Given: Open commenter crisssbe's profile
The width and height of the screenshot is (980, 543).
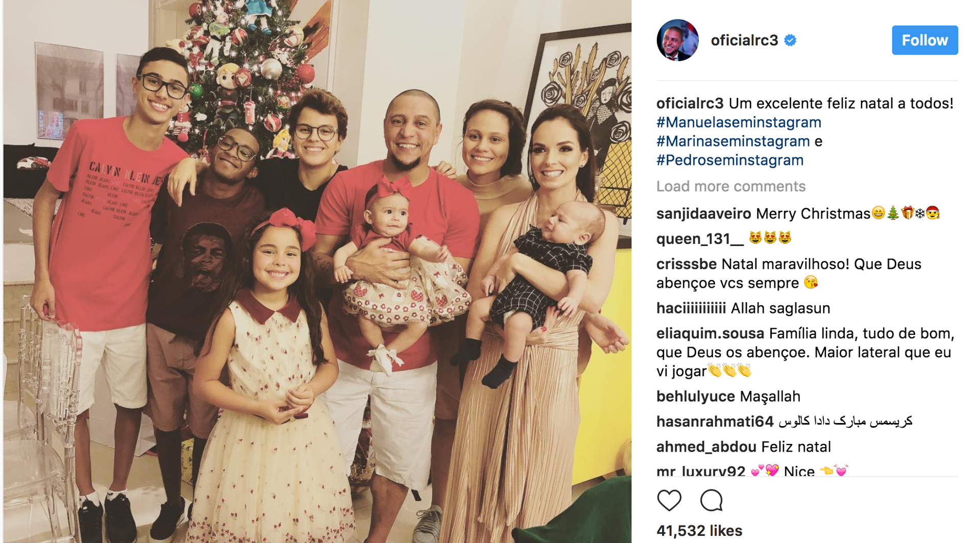Looking at the screenshot, I should 687,264.
